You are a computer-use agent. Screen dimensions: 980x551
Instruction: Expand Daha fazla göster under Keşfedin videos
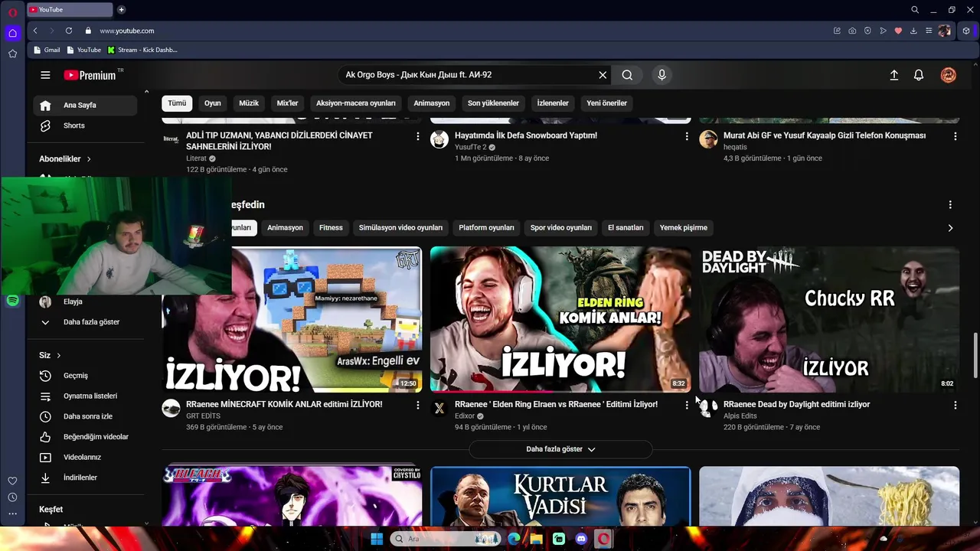(x=560, y=449)
